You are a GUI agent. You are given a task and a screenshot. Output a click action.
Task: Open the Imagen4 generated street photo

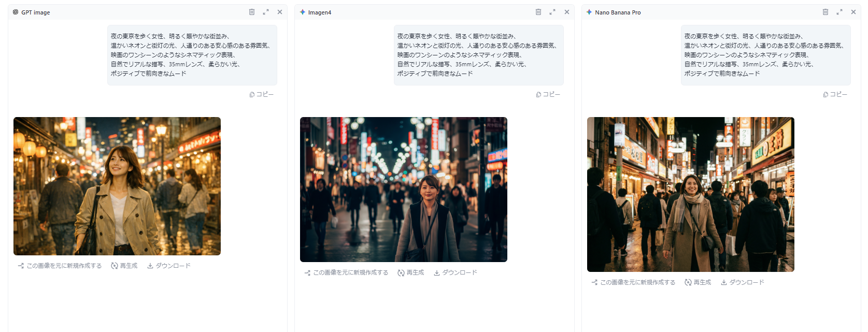tap(403, 189)
